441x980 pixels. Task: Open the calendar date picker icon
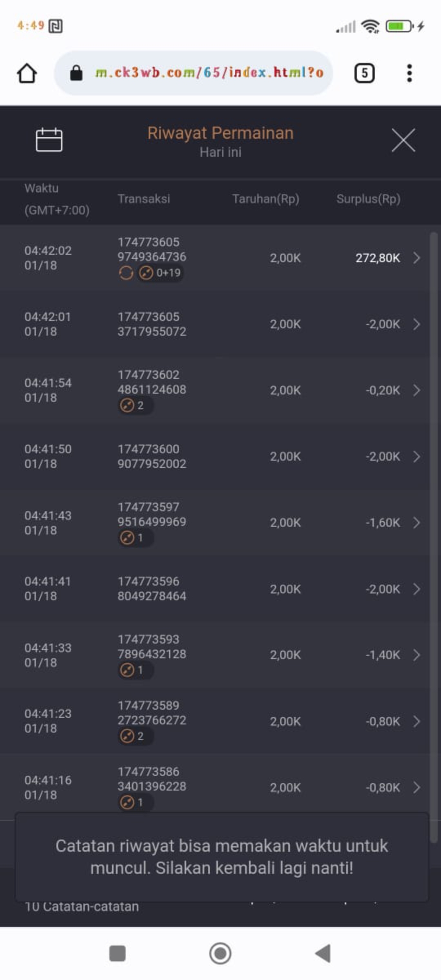[x=49, y=140]
